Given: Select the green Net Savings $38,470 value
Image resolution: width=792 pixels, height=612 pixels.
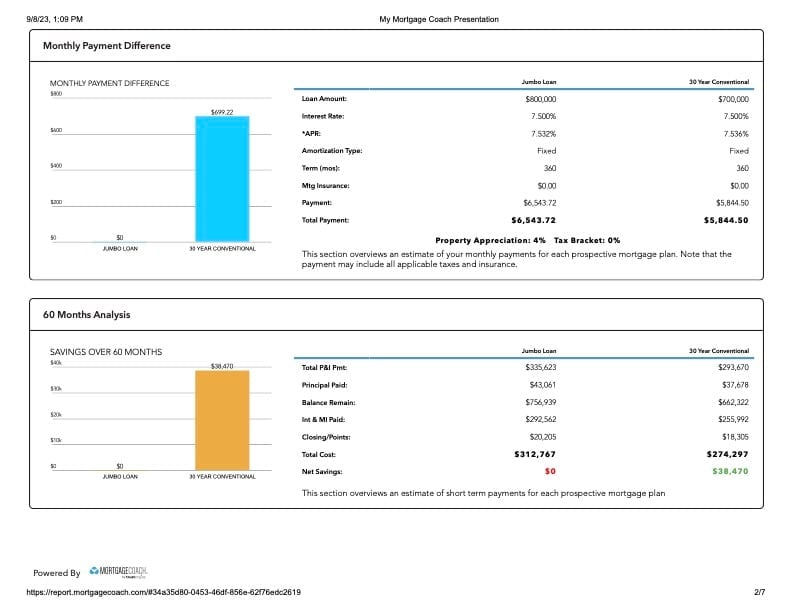Looking at the screenshot, I should [x=730, y=471].
